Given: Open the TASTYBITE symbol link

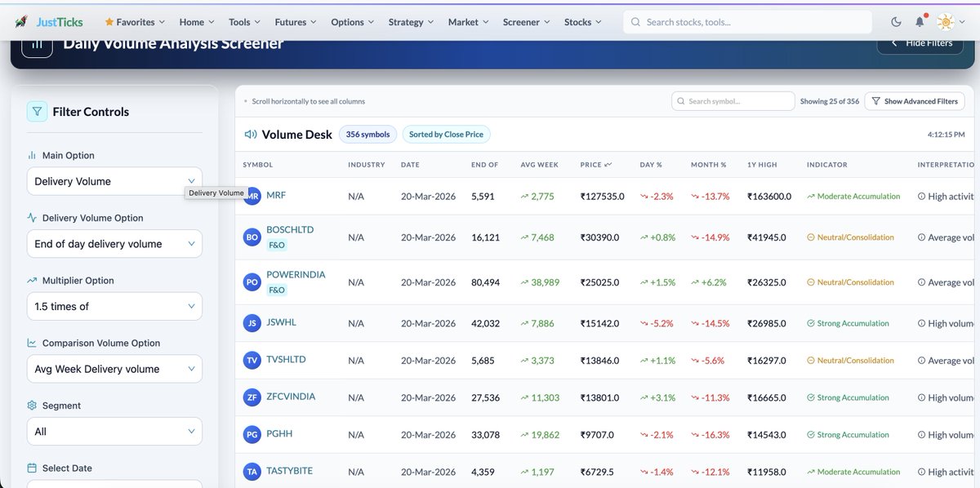Looking at the screenshot, I should pos(290,471).
